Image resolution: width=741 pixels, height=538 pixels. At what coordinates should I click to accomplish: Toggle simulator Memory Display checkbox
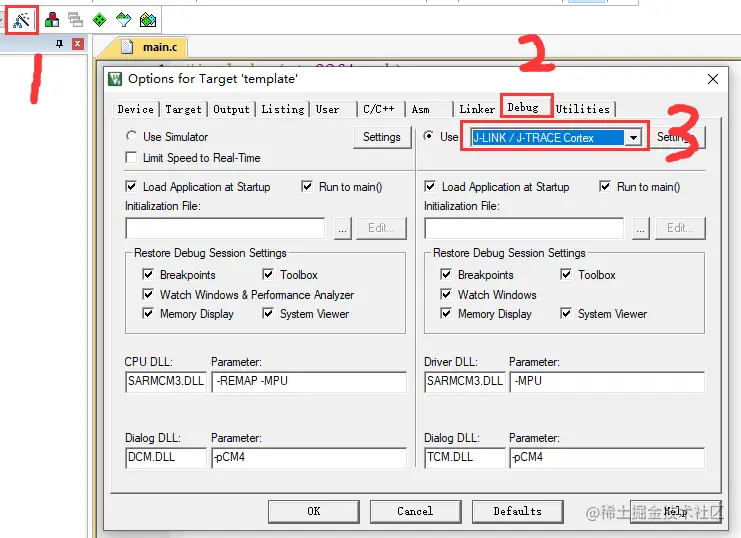click(x=148, y=313)
